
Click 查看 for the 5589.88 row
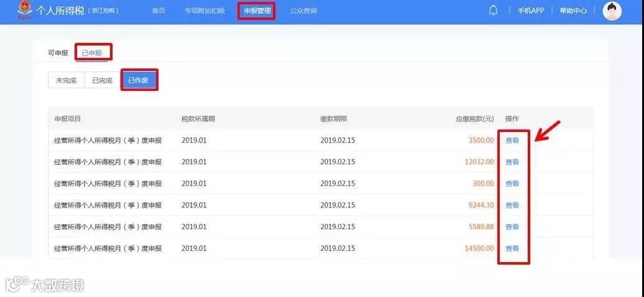tap(512, 227)
